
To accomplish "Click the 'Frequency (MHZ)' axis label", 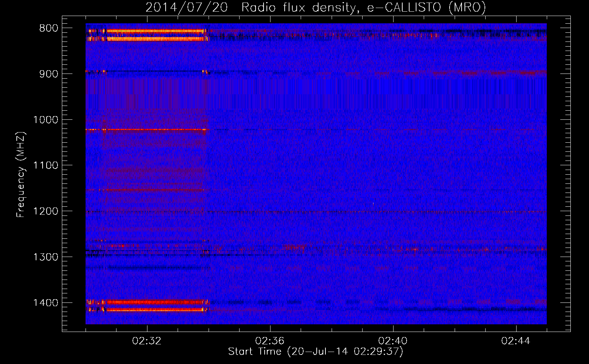I will coord(21,175).
